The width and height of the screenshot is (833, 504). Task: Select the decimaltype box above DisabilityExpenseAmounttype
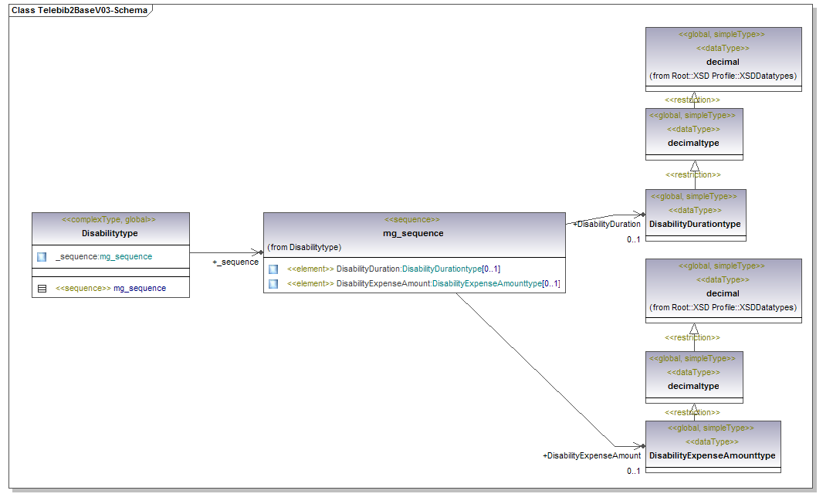[x=693, y=385]
